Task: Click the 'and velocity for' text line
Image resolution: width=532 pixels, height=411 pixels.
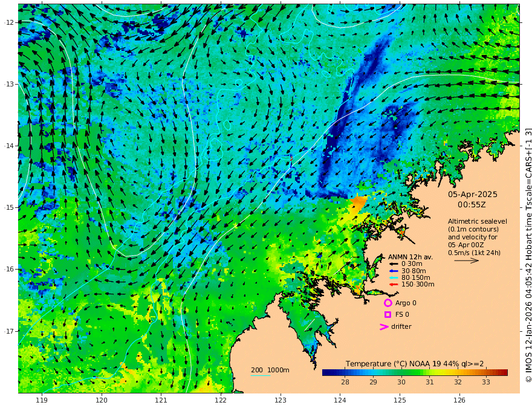Action: (473, 237)
